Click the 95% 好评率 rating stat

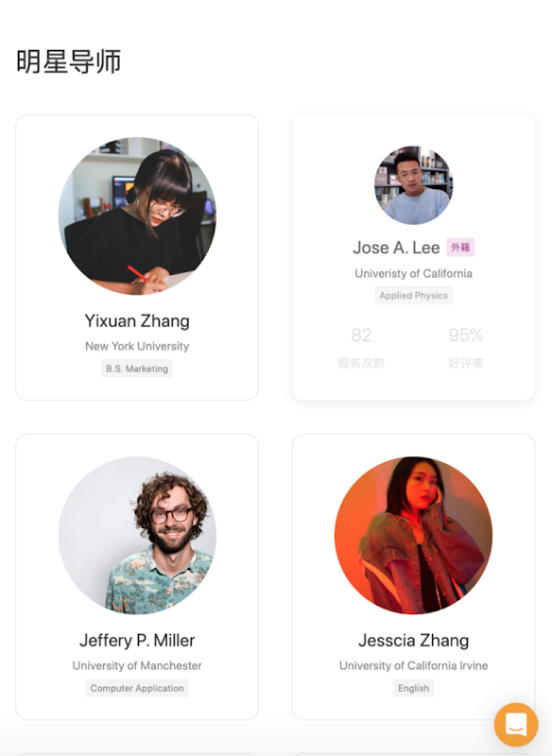coord(466,348)
